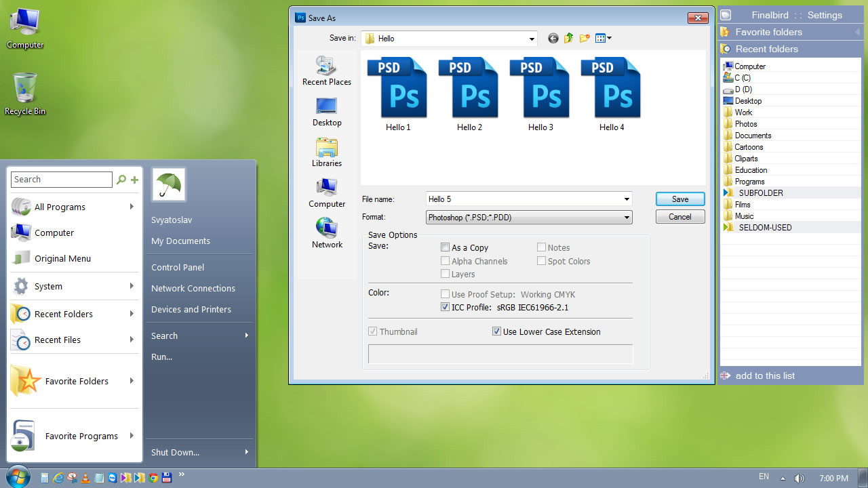
Task: Expand Favorite Folders submenu
Action: point(74,381)
